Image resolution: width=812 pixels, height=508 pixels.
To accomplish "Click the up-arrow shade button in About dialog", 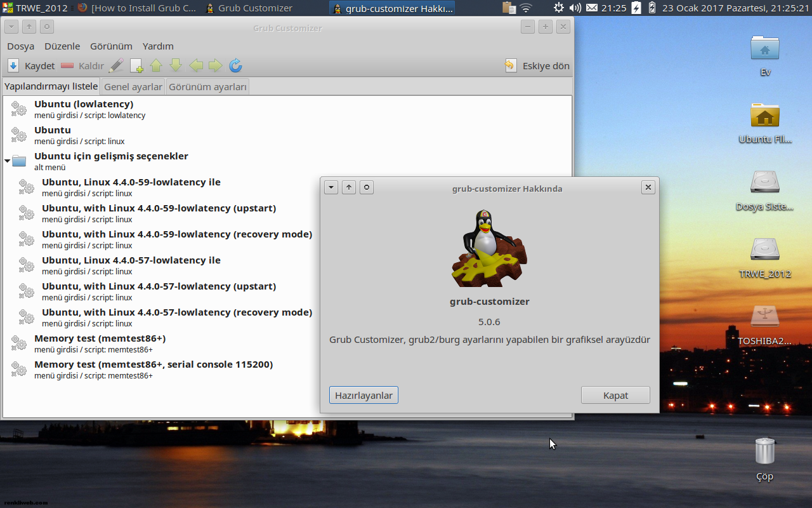I will (x=349, y=187).
